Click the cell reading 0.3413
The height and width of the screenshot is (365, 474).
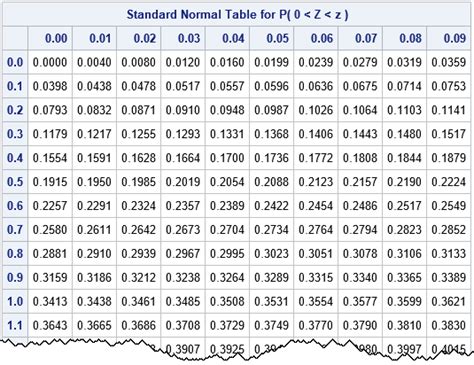pos(50,301)
